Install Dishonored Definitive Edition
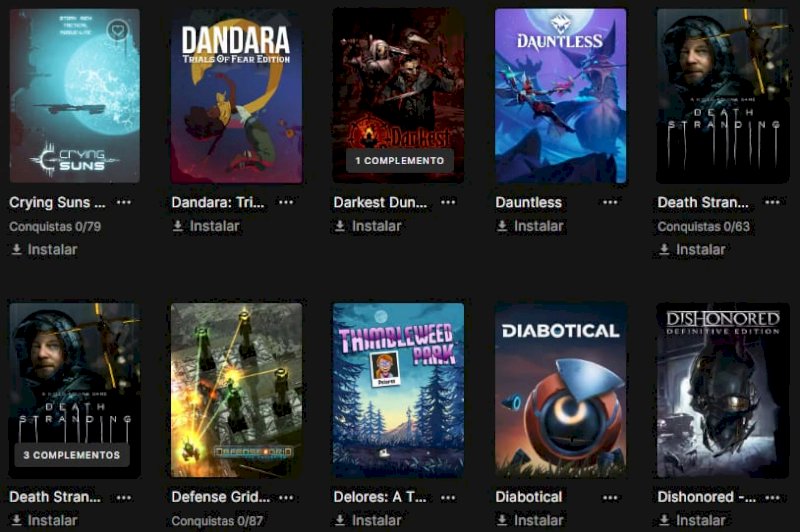The image size is (800, 532). pos(692,520)
